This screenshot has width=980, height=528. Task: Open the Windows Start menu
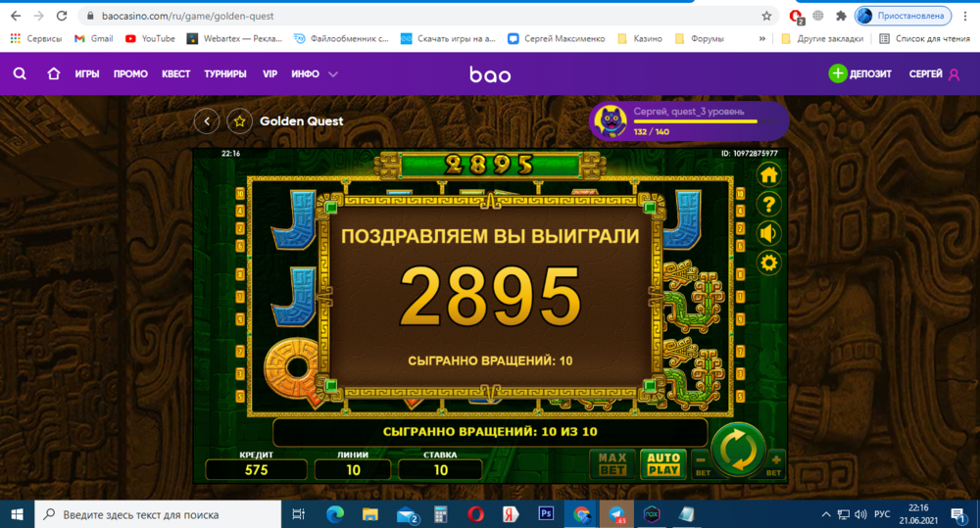[x=17, y=514]
